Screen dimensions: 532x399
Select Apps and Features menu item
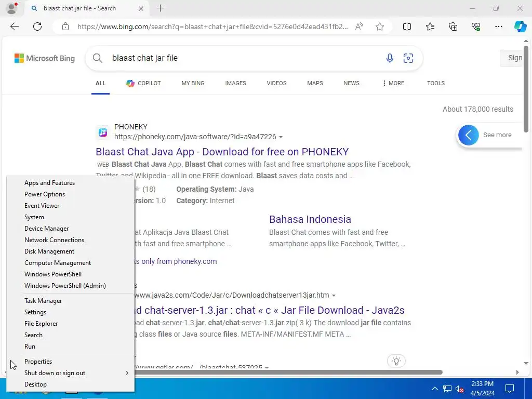70,183
